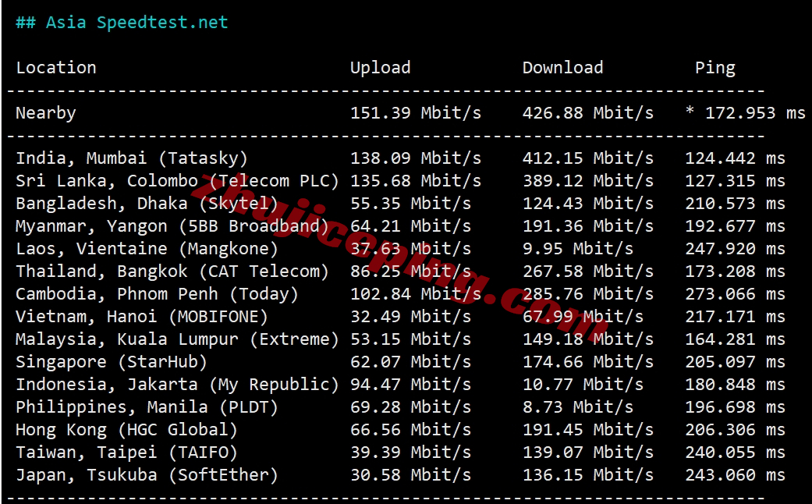Image resolution: width=812 pixels, height=504 pixels.
Task: Click Bangladesh ping 210.573 ms
Action: coord(735,204)
